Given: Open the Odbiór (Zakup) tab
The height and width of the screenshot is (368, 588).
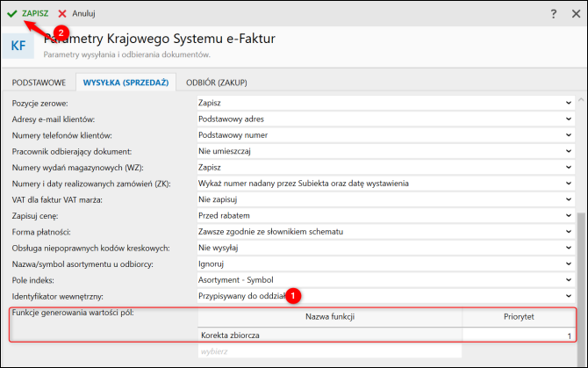Looking at the screenshot, I should click(216, 83).
